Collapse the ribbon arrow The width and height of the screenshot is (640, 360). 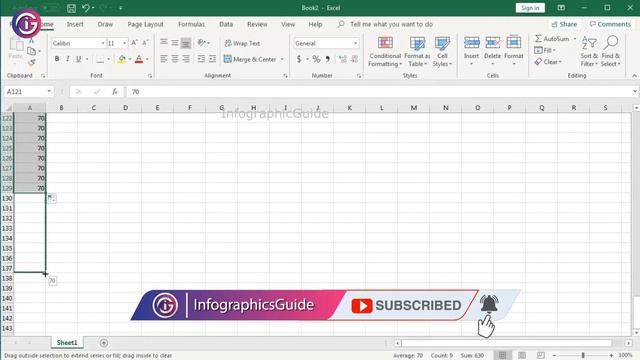pos(634,76)
